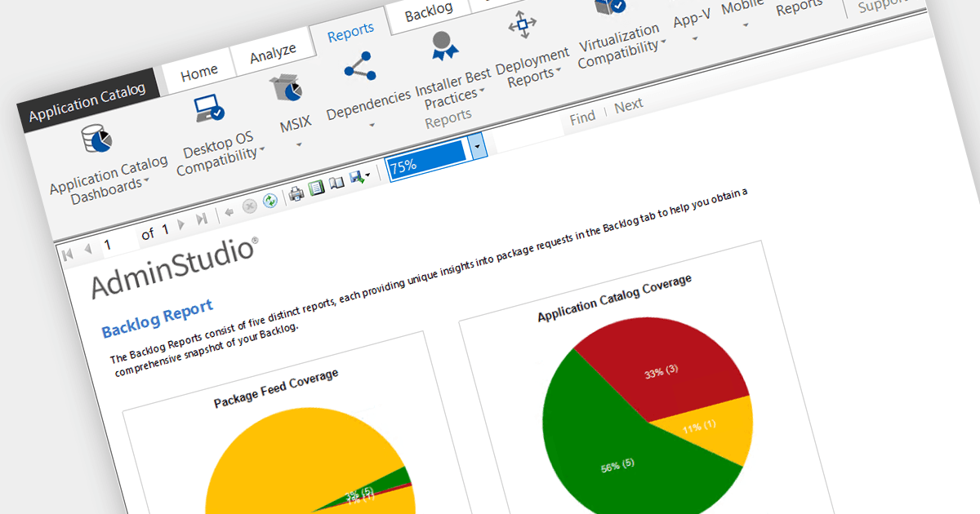Expand Dependencies dropdown arrow
This screenshot has width=980, height=514.
(372, 126)
